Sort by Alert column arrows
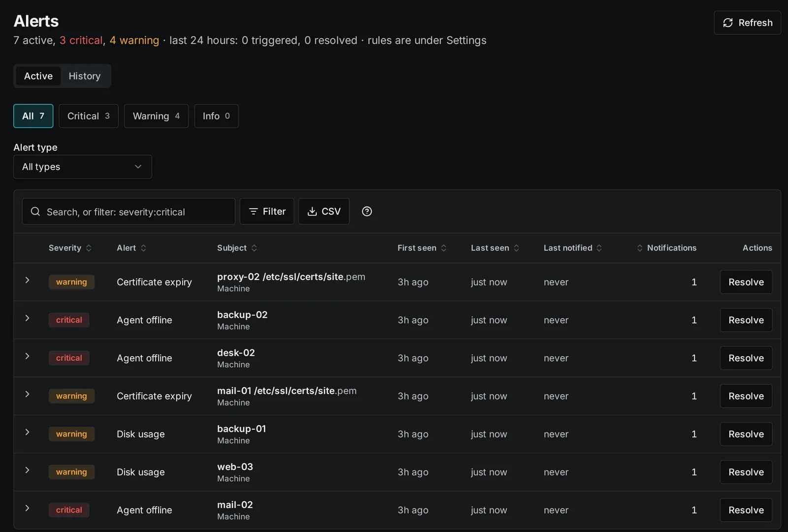Screen dimensions: 788x532 (143, 248)
